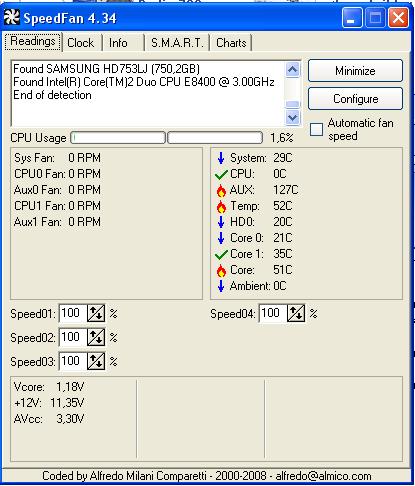Click the Speed01 up/down stepper
Viewport: 415px width, 486px height.
(x=96, y=313)
